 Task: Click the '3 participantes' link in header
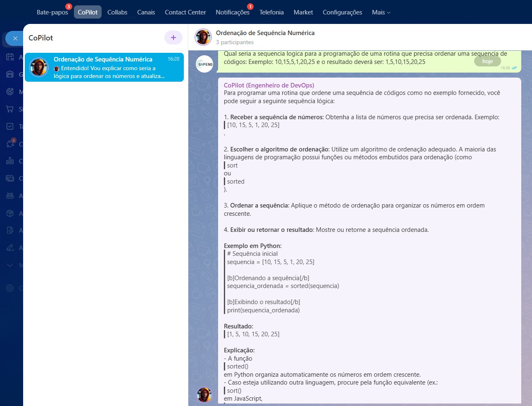click(x=235, y=42)
